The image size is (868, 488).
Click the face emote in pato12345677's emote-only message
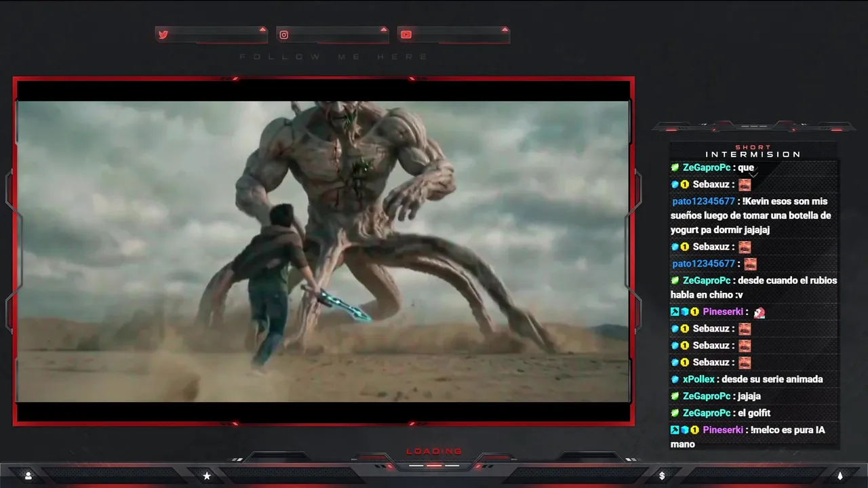coord(750,264)
